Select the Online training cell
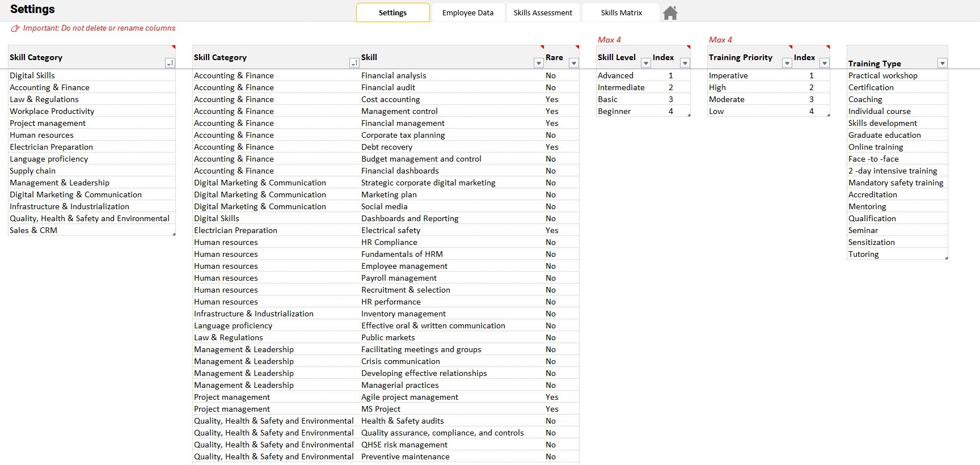This screenshot has height=465, width=980. (897, 147)
